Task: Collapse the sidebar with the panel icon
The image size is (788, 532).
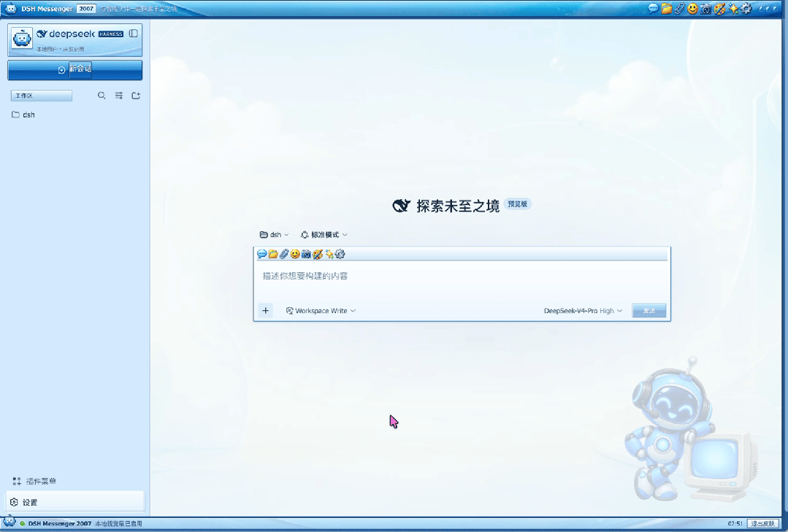Action: click(x=133, y=33)
